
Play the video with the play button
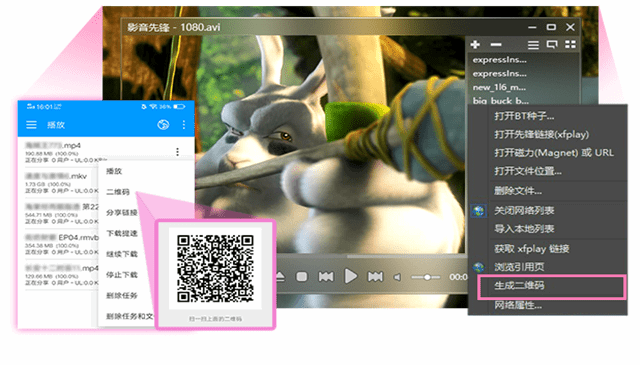click(x=350, y=276)
